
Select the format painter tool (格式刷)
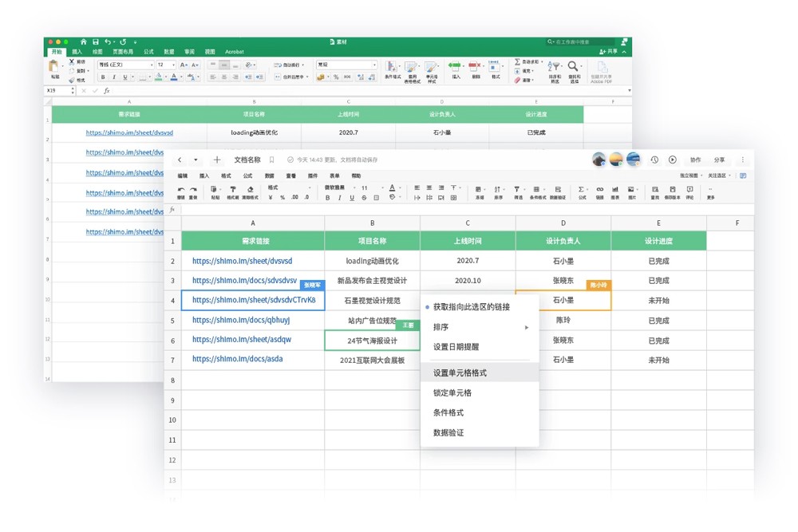[232, 190]
